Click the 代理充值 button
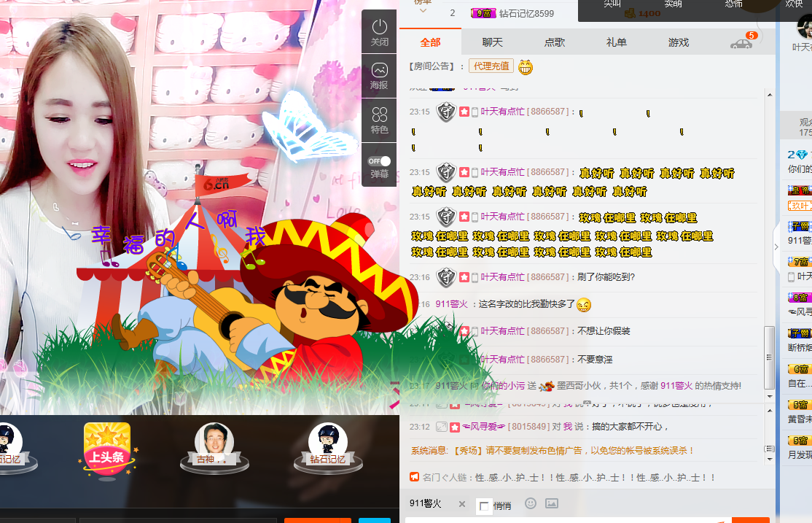 (491, 66)
